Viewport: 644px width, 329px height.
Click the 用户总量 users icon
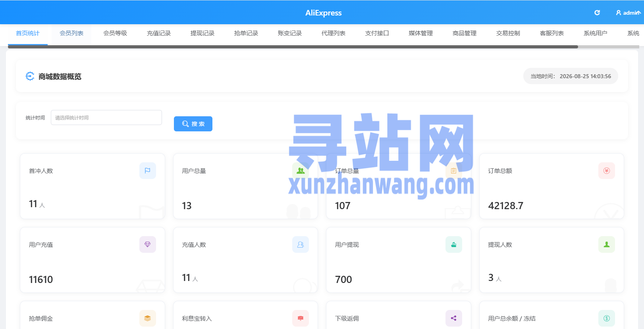click(301, 171)
